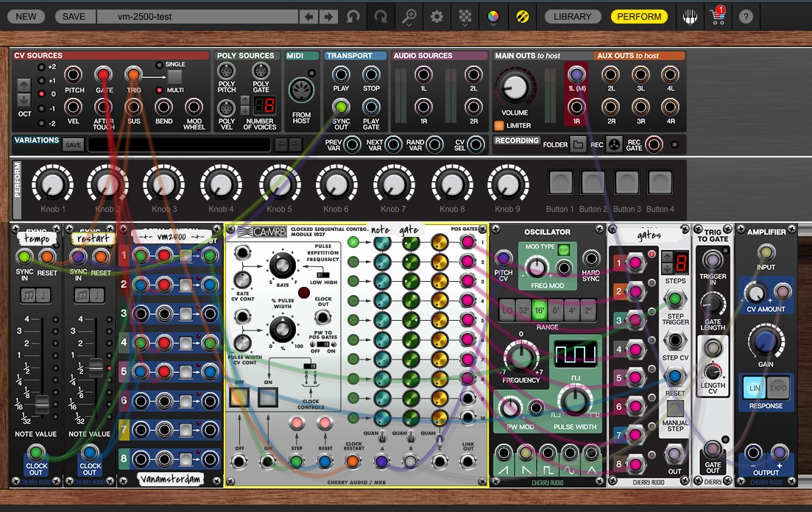
Task: Select the LO range button on Oscillator
Action: (507, 310)
